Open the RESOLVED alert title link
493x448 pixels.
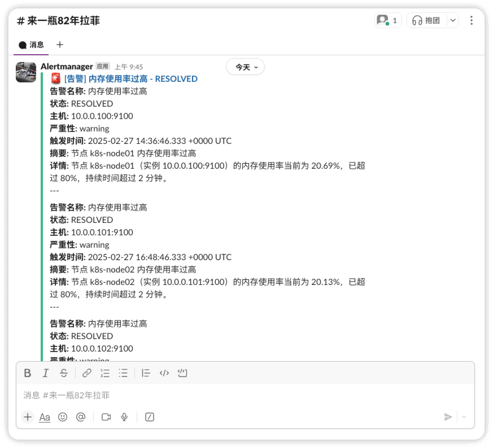tap(131, 79)
